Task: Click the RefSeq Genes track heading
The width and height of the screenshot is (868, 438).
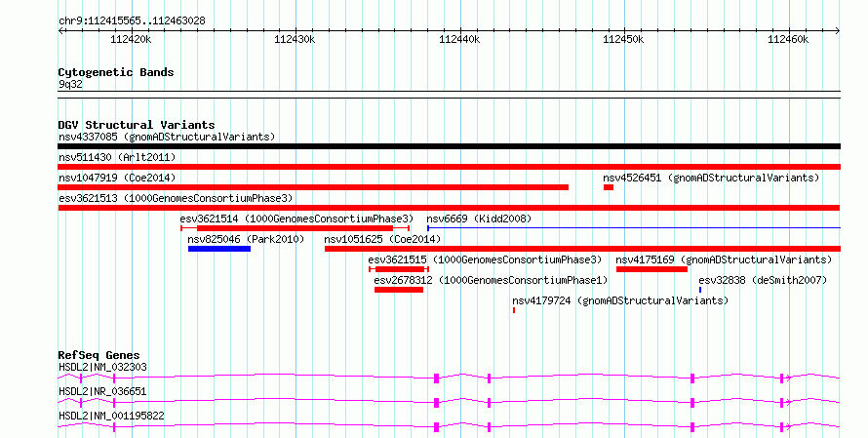Action: pos(99,355)
